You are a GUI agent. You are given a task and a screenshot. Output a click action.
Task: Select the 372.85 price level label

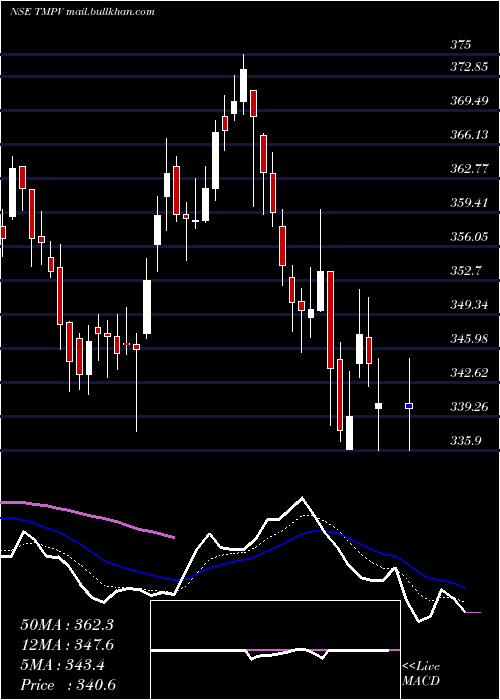469,67
